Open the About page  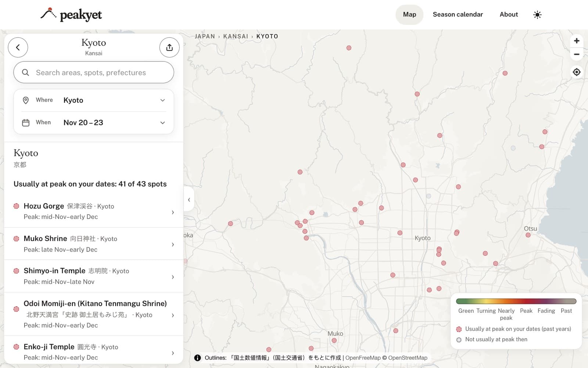tap(509, 14)
